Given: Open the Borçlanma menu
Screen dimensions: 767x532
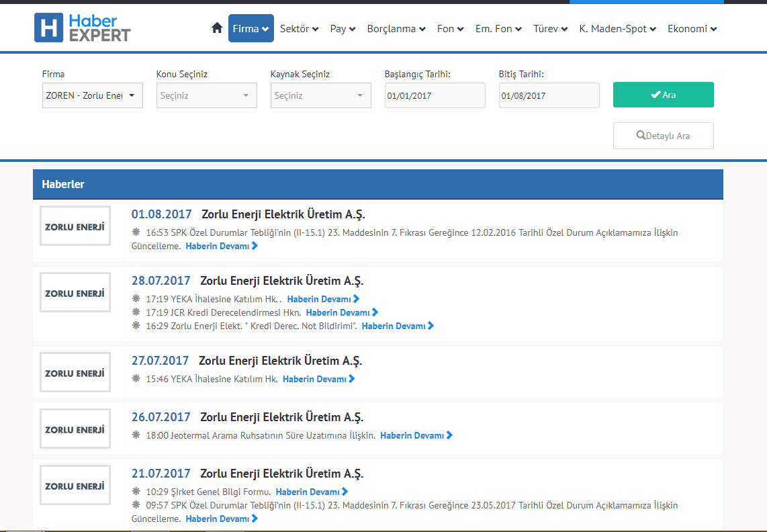Looking at the screenshot, I should 396,29.
